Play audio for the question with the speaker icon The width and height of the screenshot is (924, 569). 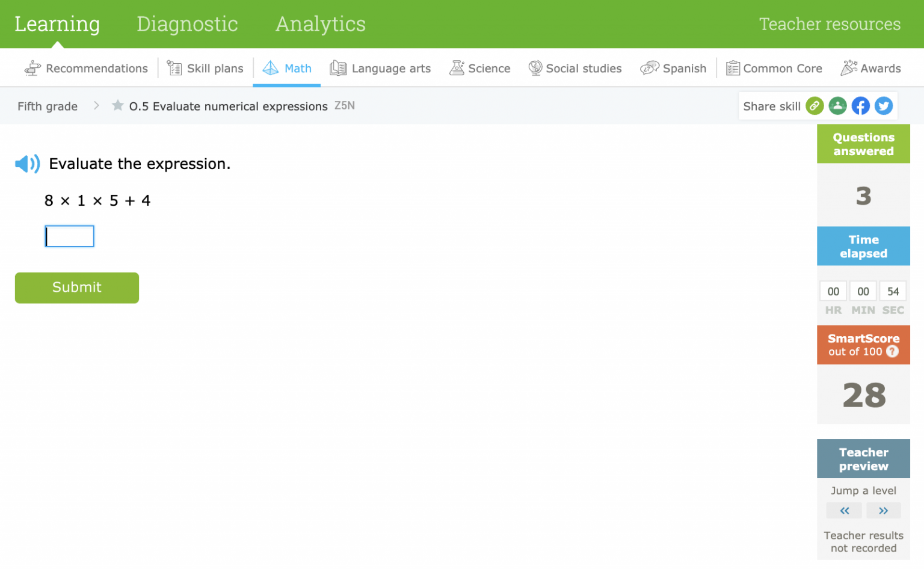click(26, 163)
